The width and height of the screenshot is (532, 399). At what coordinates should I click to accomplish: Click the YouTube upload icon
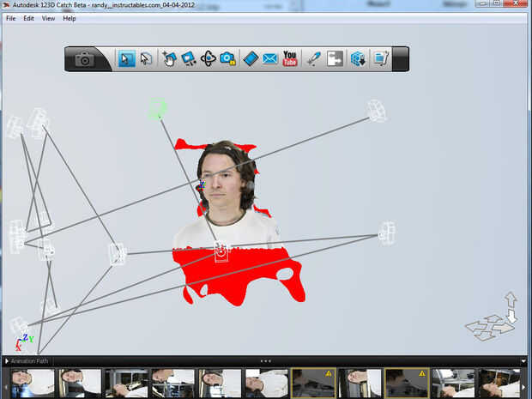[290, 58]
